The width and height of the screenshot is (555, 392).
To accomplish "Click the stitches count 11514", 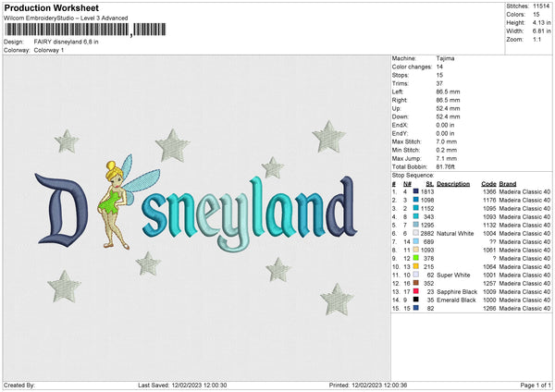I will tap(541, 6).
